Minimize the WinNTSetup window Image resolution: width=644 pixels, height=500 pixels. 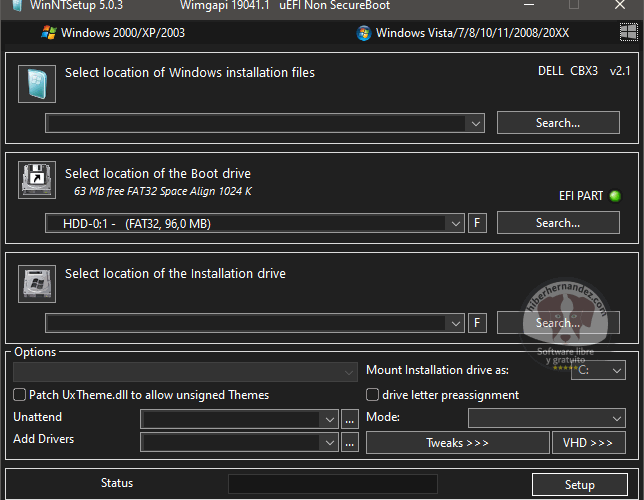click(529, 5)
